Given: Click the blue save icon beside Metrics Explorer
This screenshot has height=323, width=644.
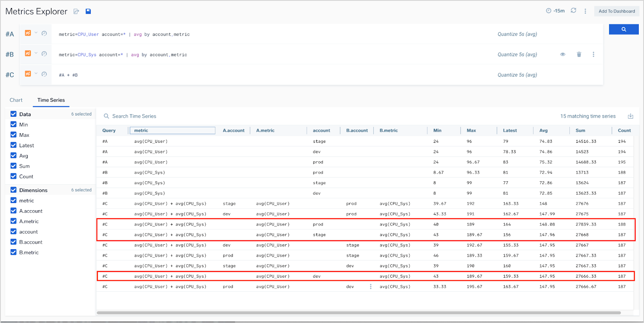Looking at the screenshot, I should (88, 11).
